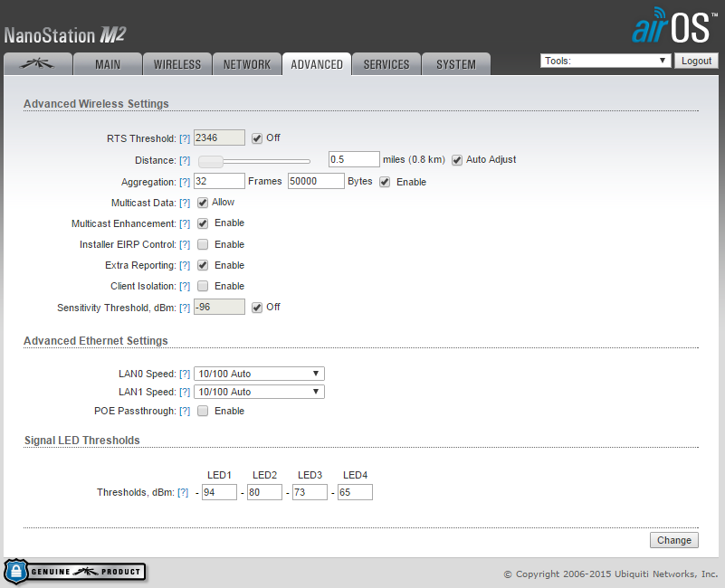Open help for Multicast Enhancement
Image resolution: width=725 pixels, height=588 pixels.
[x=185, y=223]
